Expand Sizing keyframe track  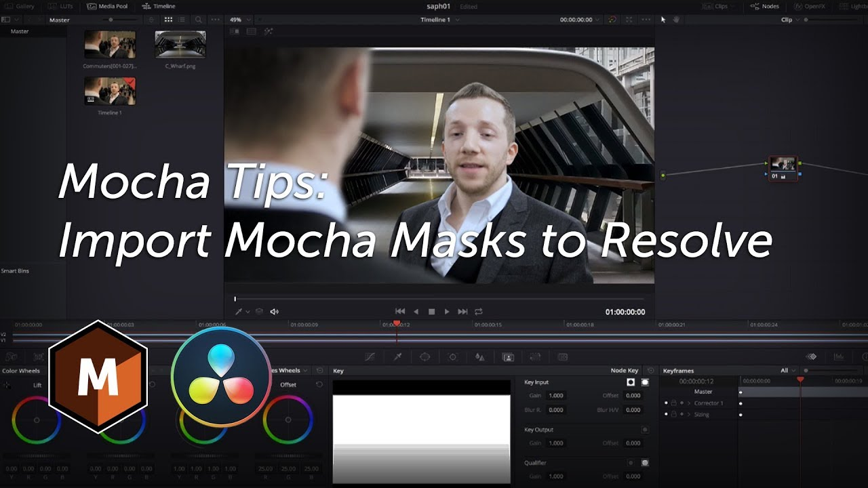[690, 414]
